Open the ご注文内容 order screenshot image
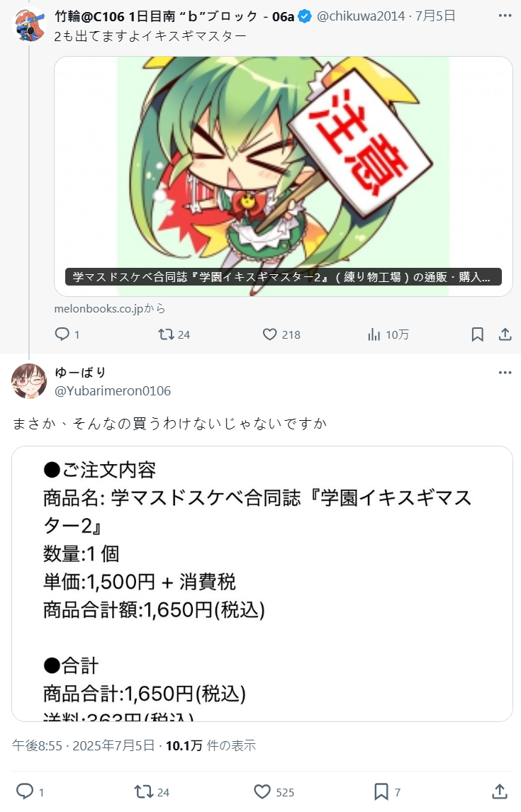Viewport: 521px width, 812px height. (262, 584)
